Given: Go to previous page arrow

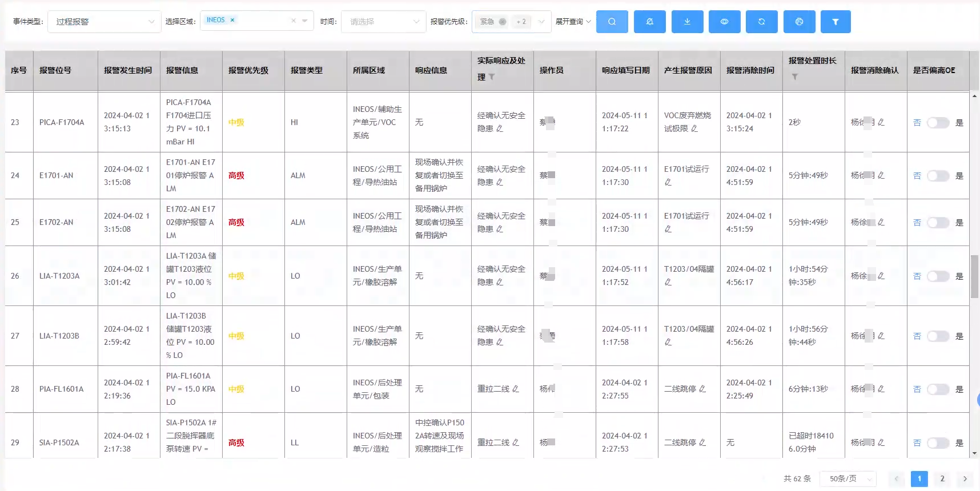Looking at the screenshot, I should (x=897, y=478).
